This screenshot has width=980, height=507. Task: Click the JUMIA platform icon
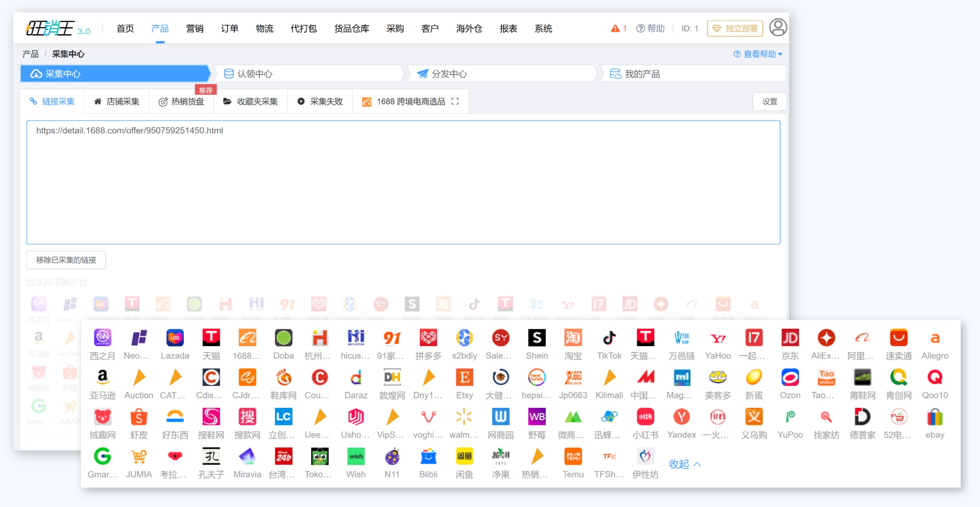[x=139, y=456]
